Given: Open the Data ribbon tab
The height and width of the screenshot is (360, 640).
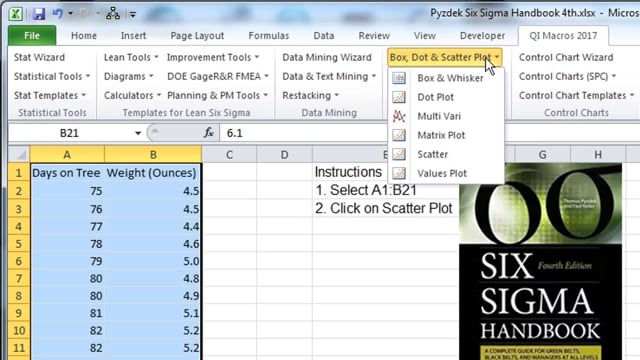Looking at the screenshot, I should 324,36.
